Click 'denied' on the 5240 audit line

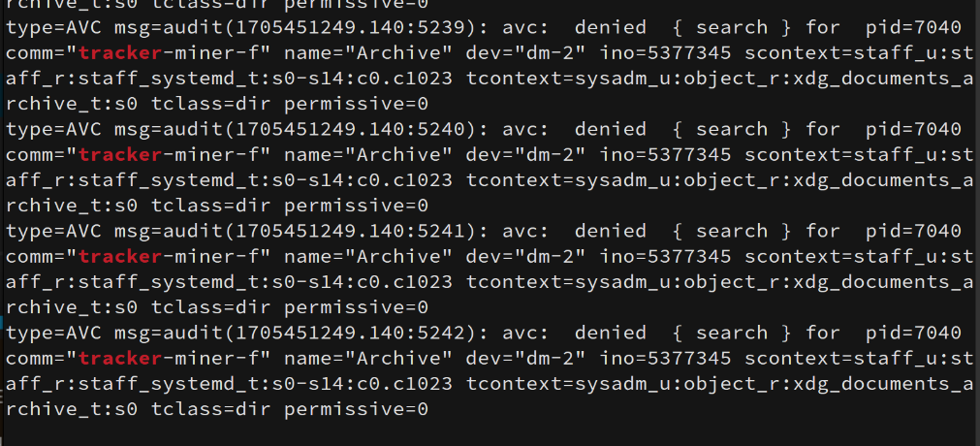[610, 130]
